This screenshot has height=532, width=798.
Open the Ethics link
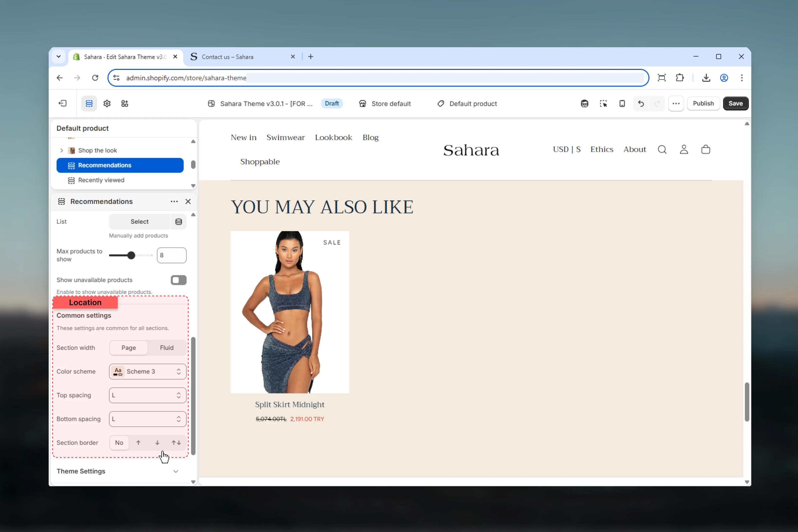coord(602,150)
